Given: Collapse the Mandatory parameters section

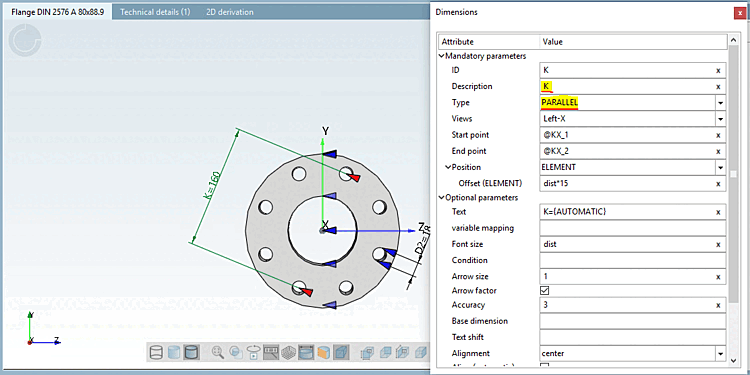Looking at the screenshot, I should click(441, 56).
